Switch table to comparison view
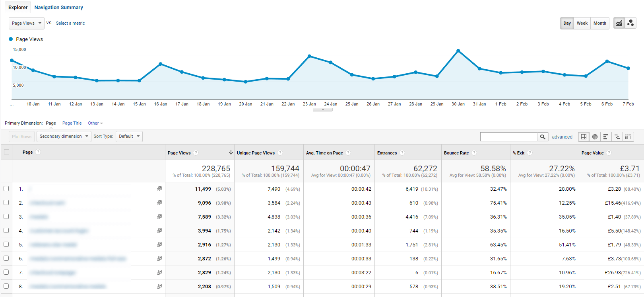 pos(617,137)
